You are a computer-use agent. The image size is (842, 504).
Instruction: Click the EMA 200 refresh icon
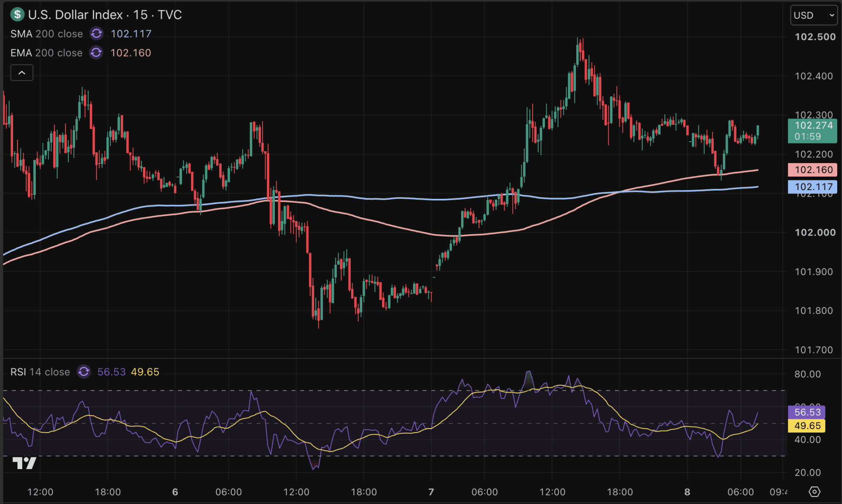[96, 53]
